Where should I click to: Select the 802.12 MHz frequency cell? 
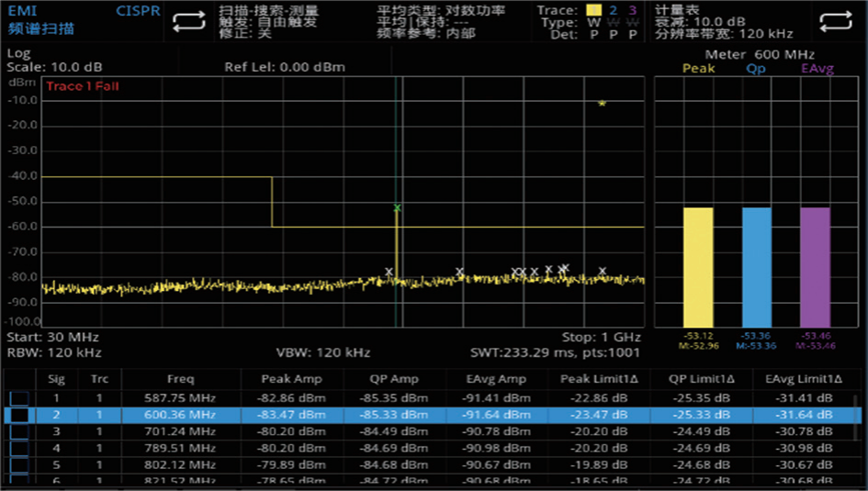tap(180, 464)
